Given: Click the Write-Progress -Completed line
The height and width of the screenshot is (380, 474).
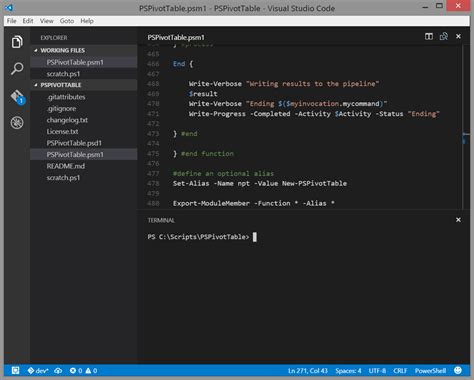Looking at the screenshot, I should (314, 114).
